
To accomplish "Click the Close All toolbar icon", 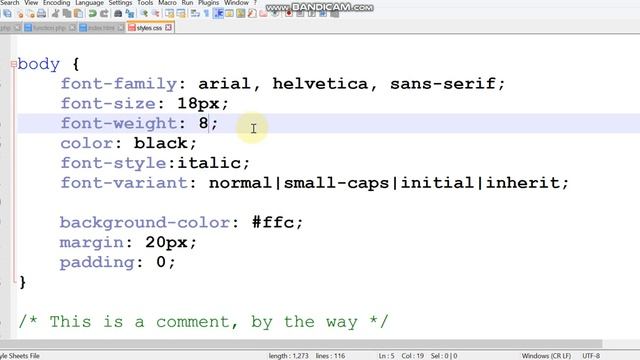I will 31,14.
